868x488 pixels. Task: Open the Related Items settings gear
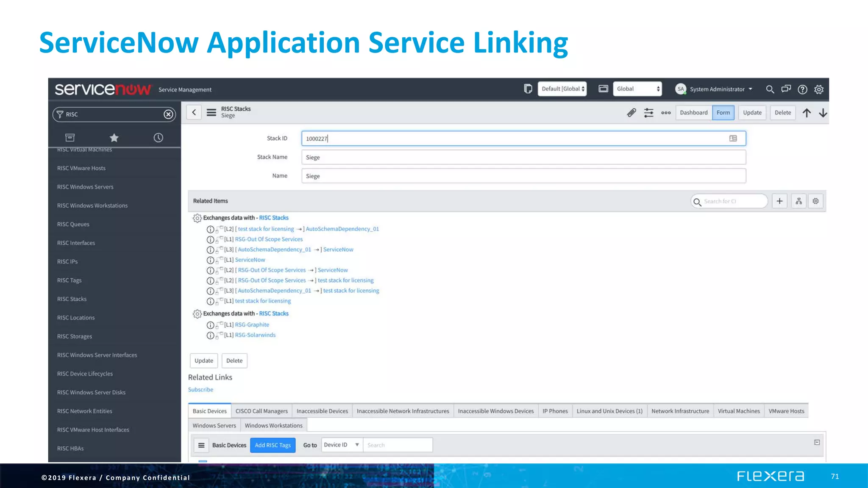[x=815, y=201]
